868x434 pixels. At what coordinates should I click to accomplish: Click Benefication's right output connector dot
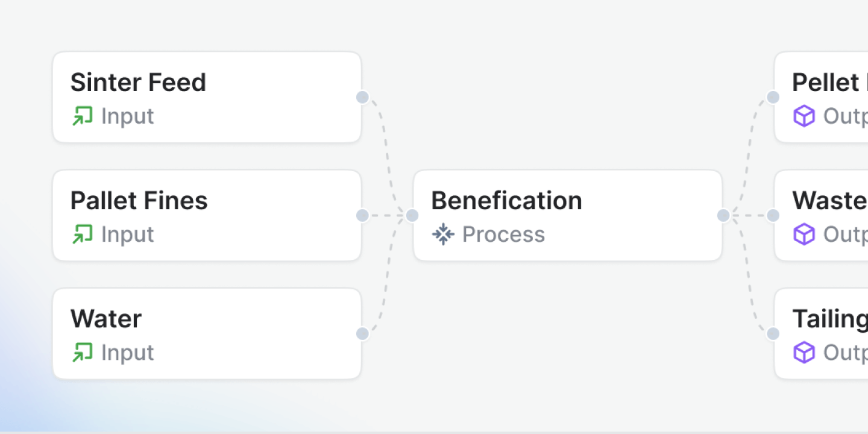click(723, 215)
